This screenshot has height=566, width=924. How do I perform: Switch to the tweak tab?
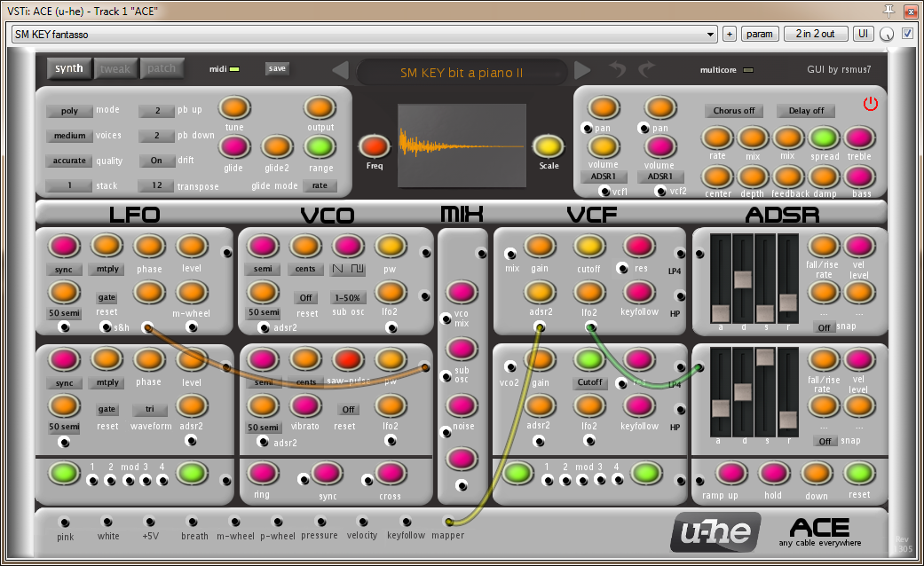coord(115,68)
